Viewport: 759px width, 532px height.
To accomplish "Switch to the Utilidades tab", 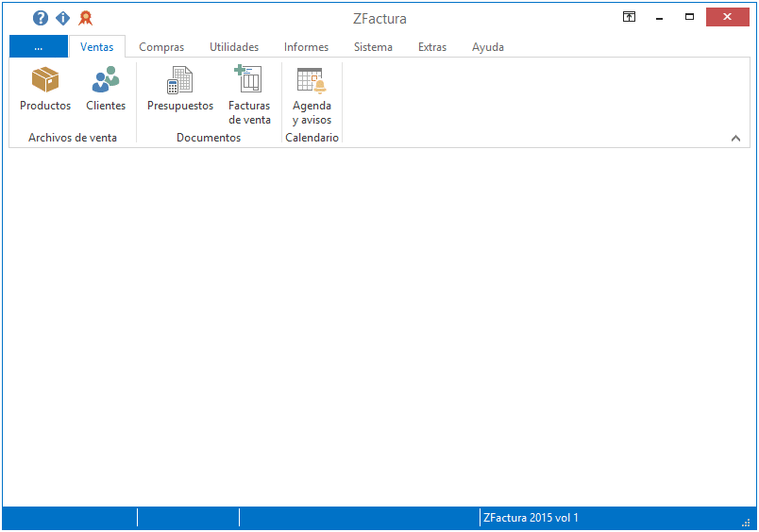I will pos(234,47).
